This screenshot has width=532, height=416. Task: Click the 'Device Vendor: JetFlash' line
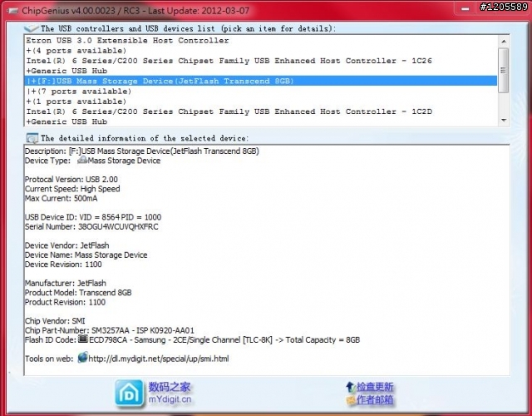click(x=66, y=245)
